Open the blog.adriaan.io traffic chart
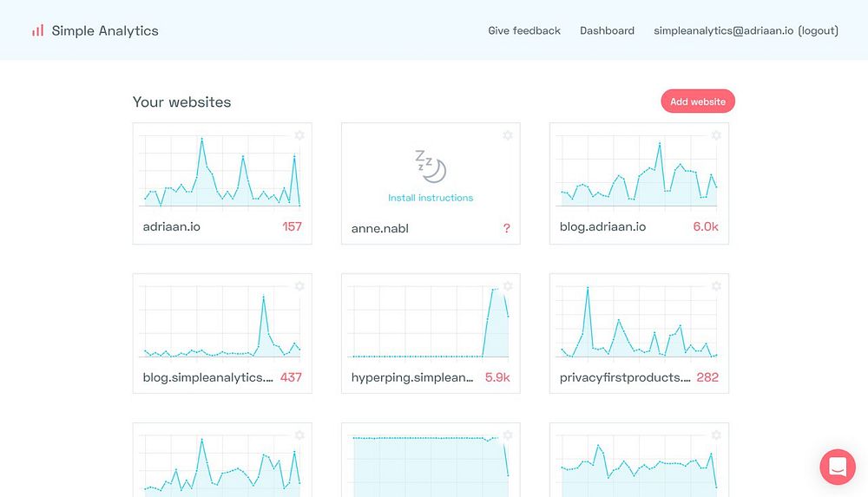Screen dimensions: 868x497 639,172
